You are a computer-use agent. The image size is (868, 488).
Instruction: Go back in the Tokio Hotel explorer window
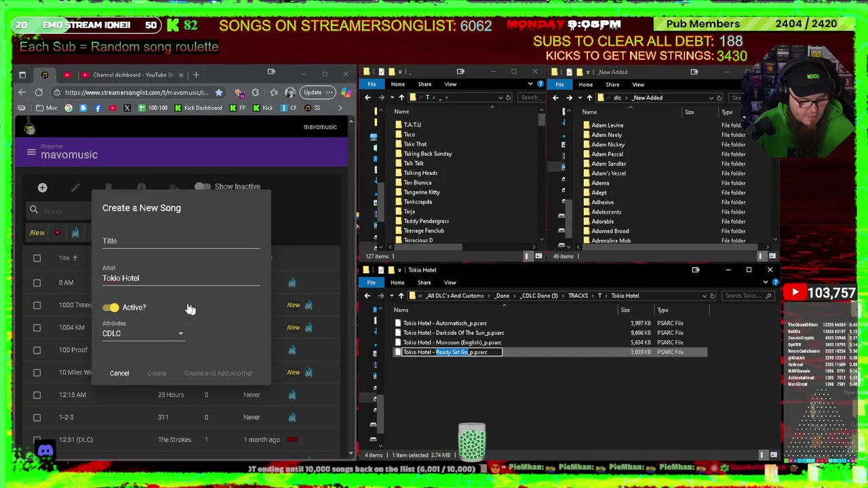click(x=368, y=296)
